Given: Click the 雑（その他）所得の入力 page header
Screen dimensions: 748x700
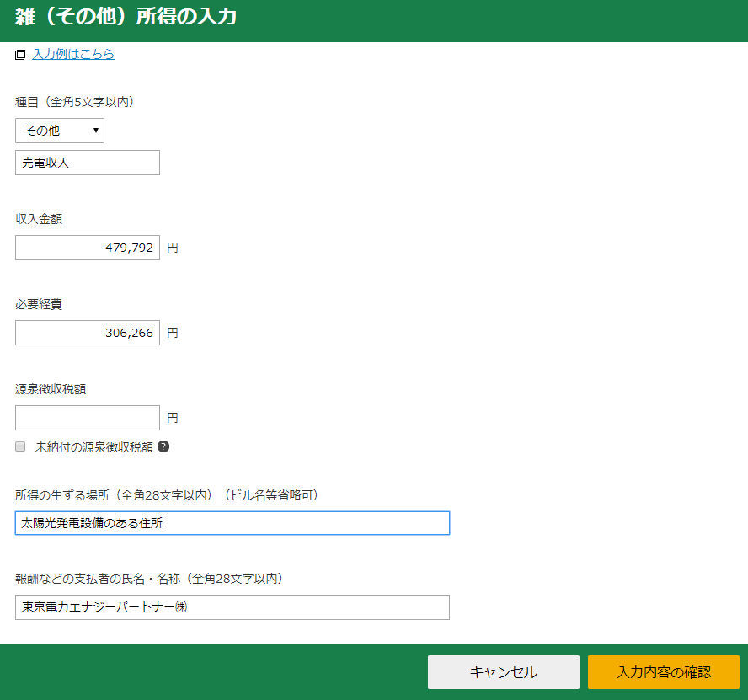Looking at the screenshot, I should point(126,17).
